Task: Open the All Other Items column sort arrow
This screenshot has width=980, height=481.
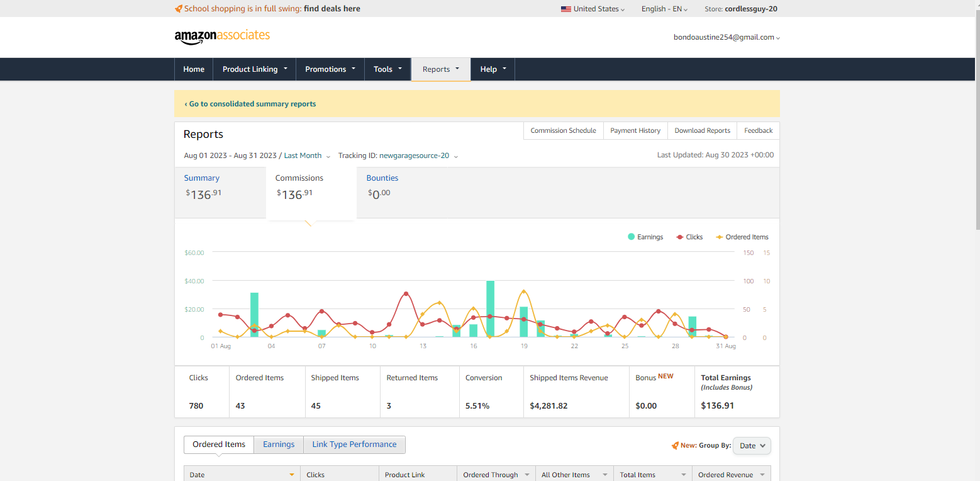Action: [604, 475]
